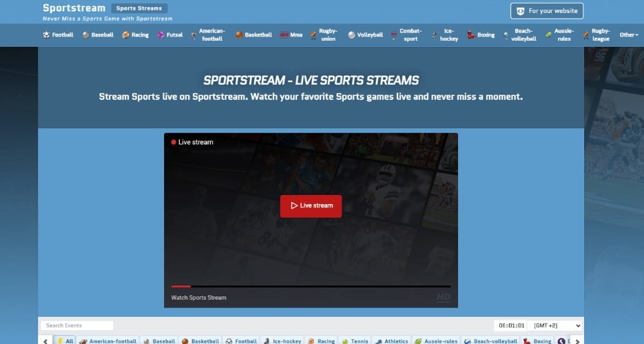Screen dimensions: 644x344
Task: Select Racing filter tab below player
Action: click(x=322, y=341)
